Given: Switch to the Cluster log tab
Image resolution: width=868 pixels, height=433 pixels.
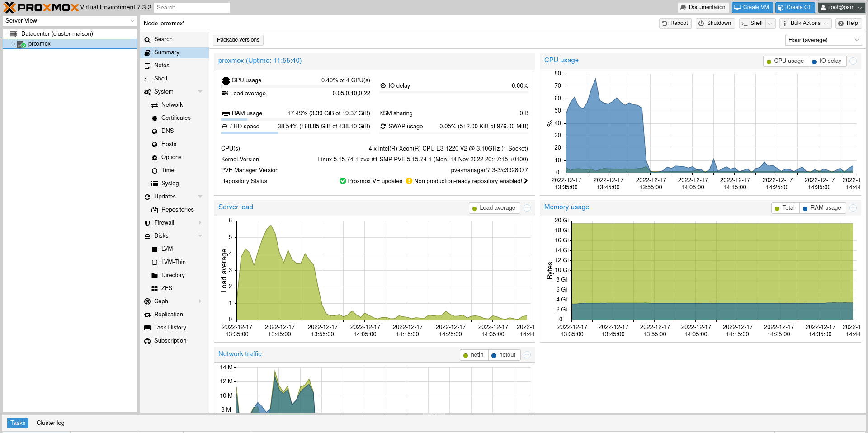Looking at the screenshot, I should (x=51, y=423).
